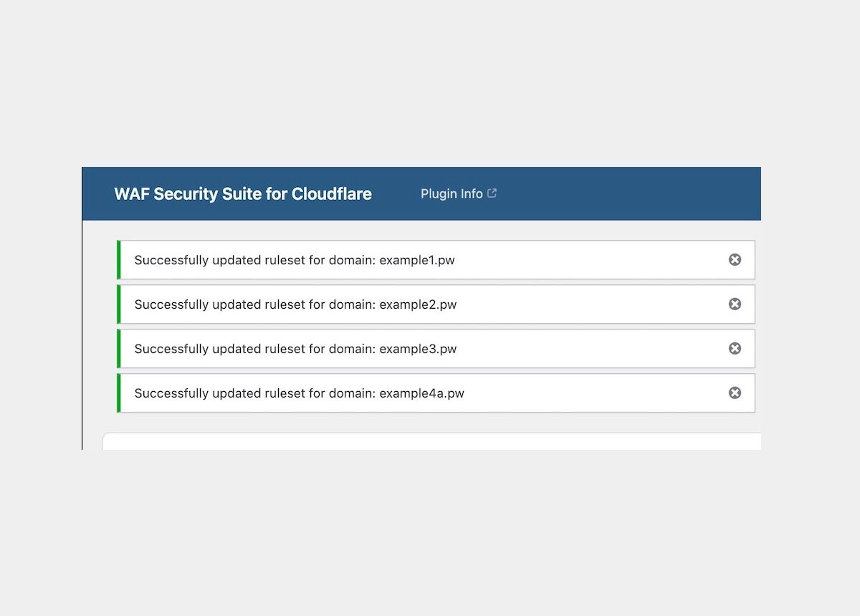Viewport: 860px width, 616px height.
Task: Click the green bar on the first notice
Action: pyautogui.click(x=119, y=260)
